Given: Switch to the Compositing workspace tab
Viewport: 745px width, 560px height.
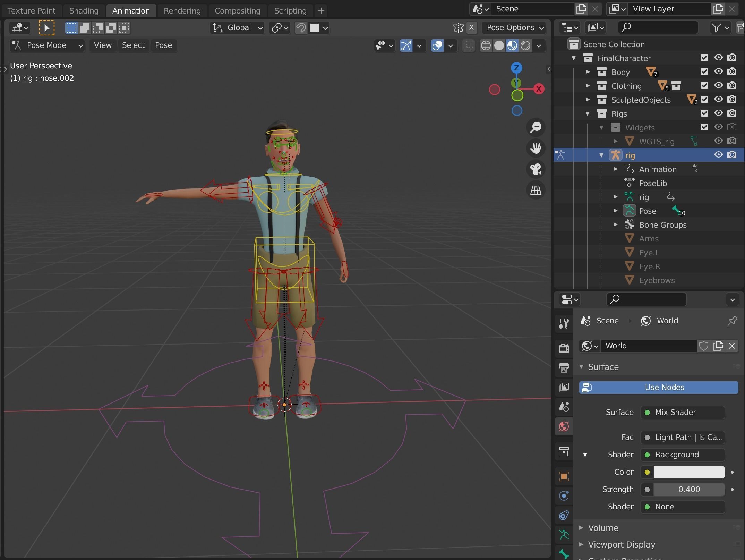Looking at the screenshot, I should tap(237, 11).
